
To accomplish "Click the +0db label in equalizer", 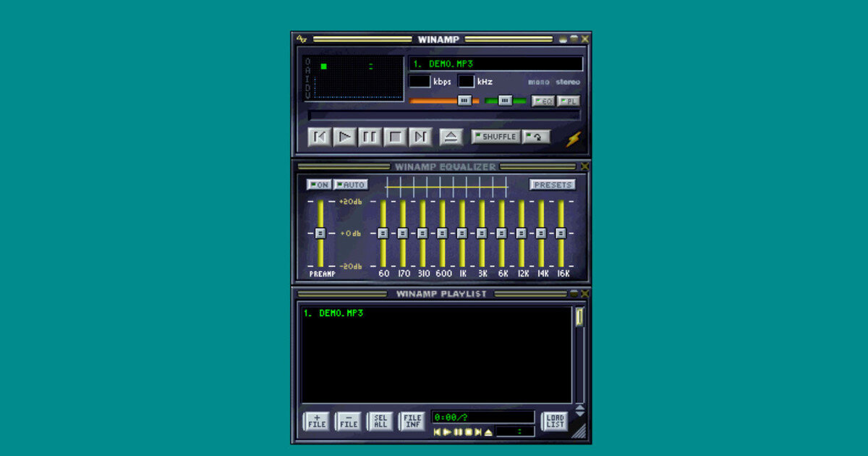I will click(351, 234).
